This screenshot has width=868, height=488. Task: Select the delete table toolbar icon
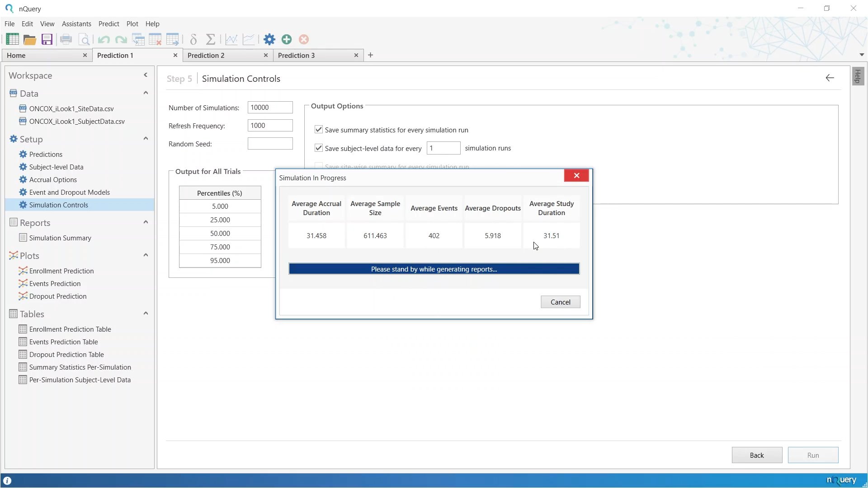click(x=156, y=39)
